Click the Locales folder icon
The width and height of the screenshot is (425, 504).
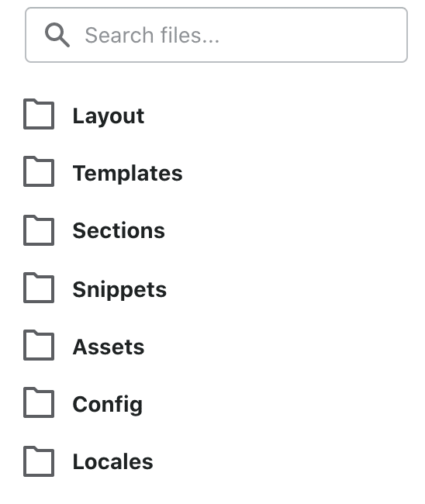[x=39, y=461]
